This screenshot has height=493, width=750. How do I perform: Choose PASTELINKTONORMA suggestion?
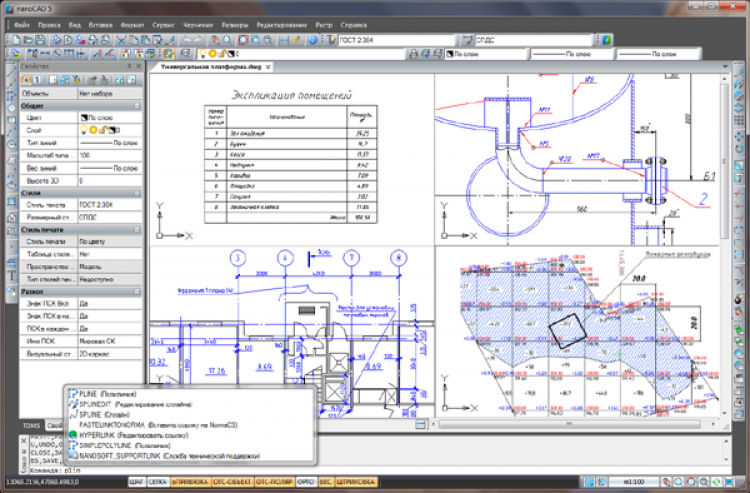[191, 425]
